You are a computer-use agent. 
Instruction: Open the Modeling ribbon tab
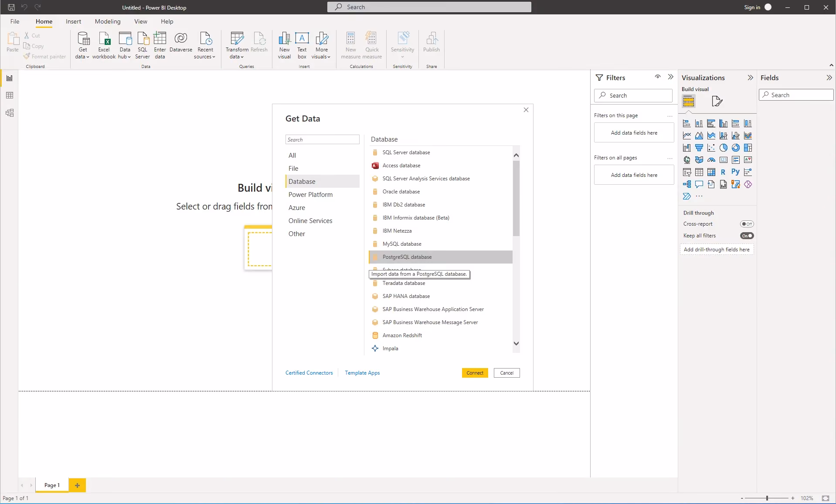(x=108, y=21)
